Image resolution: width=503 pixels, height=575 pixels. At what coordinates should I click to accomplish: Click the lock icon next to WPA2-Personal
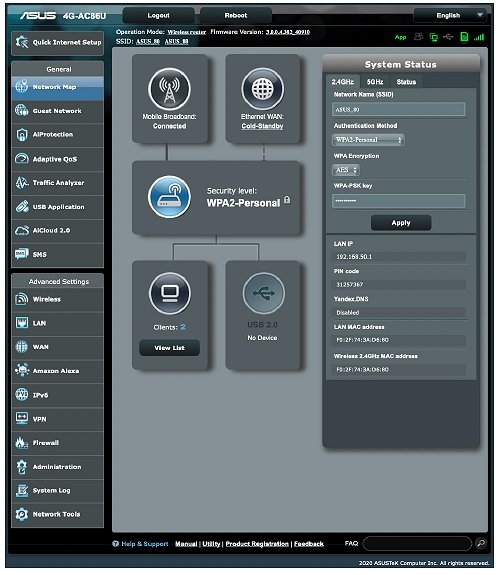287,200
